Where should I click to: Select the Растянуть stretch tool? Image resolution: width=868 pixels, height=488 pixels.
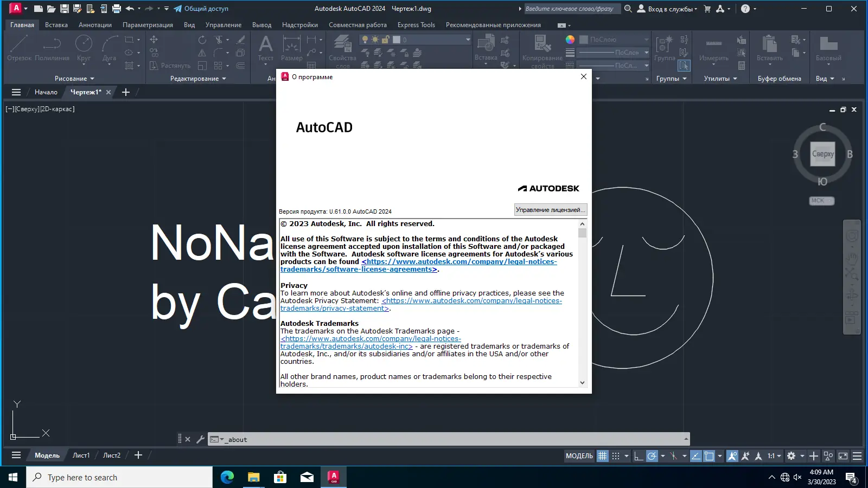pos(170,66)
